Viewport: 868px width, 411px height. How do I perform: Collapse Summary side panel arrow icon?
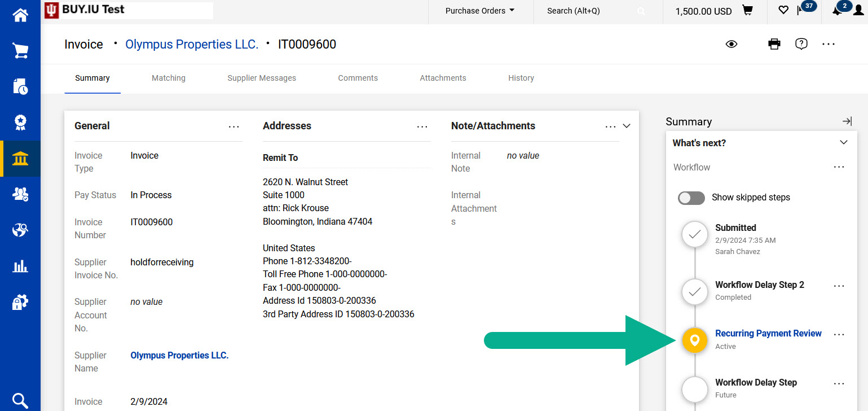tap(847, 121)
